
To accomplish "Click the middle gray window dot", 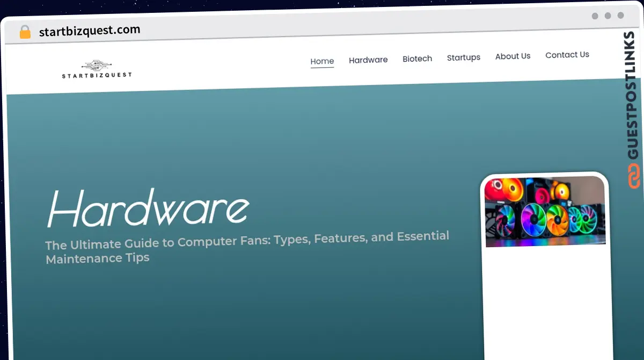I will [608, 16].
